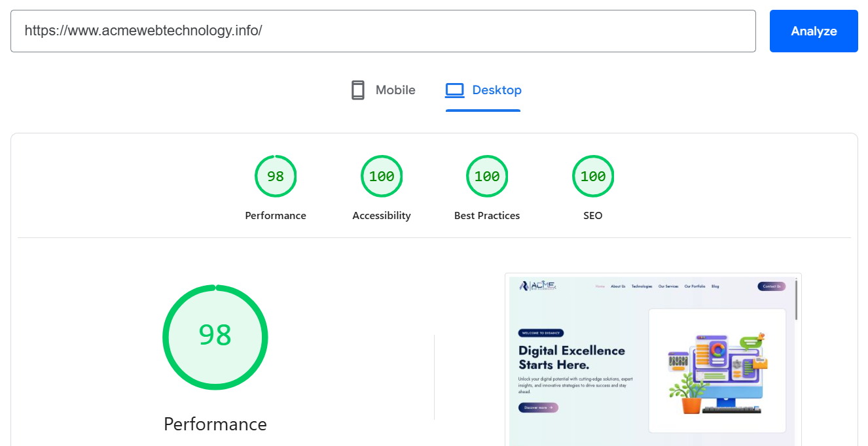The image size is (868, 446).
Task: Click the mobile phone icon
Action: tap(357, 90)
